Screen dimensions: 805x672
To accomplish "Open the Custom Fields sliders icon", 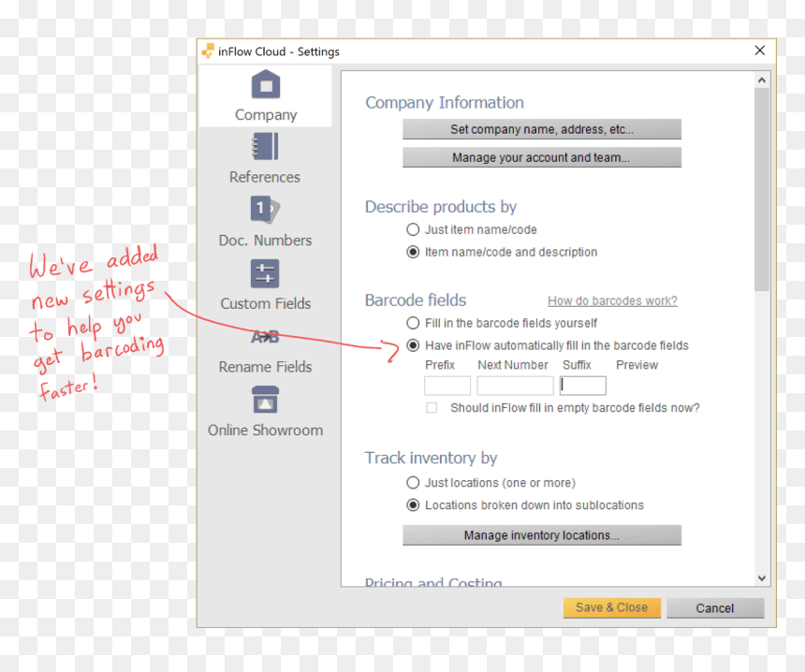I will click(x=265, y=273).
